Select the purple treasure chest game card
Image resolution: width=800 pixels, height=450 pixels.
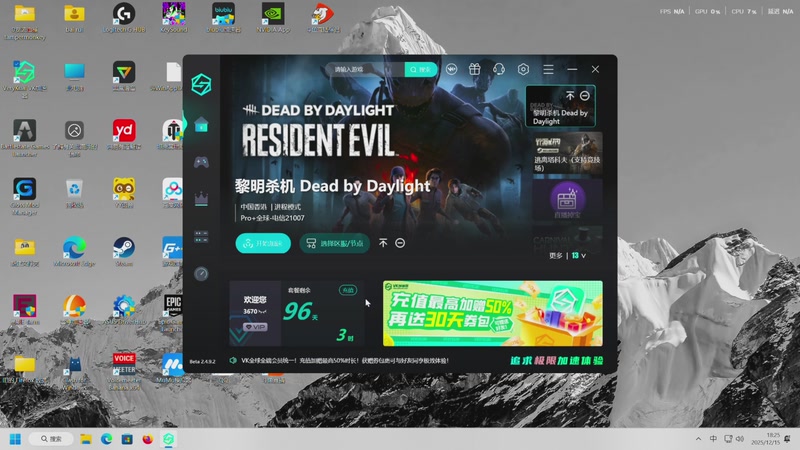567,199
